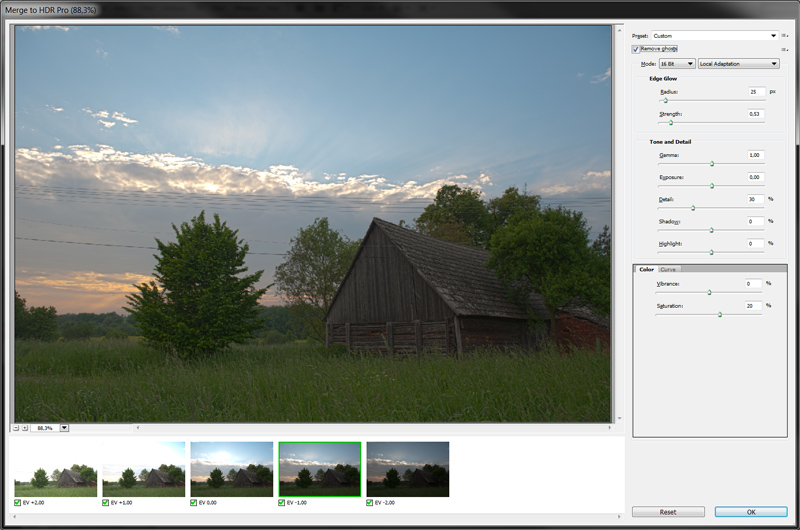Viewport: 800px width, 530px height.
Task: Click the Radius value input field
Action: pos(756,92)
